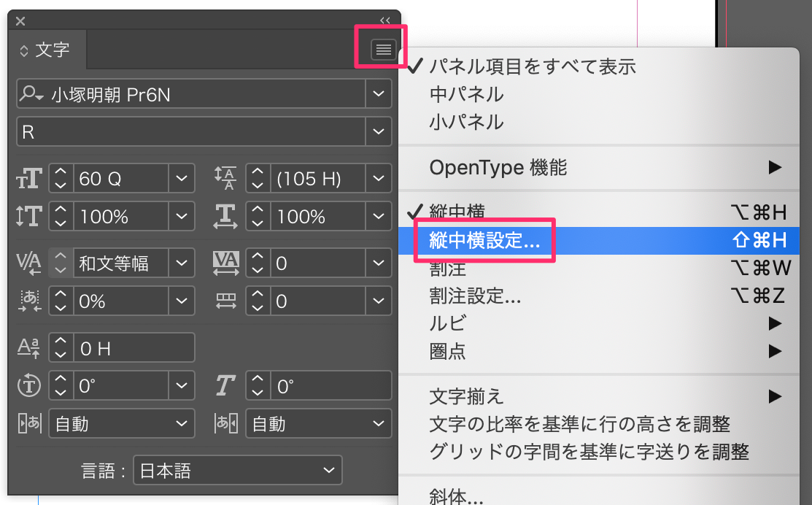
Task: Open tracking value dropdown arrow
Action: (x=379, y=263)
